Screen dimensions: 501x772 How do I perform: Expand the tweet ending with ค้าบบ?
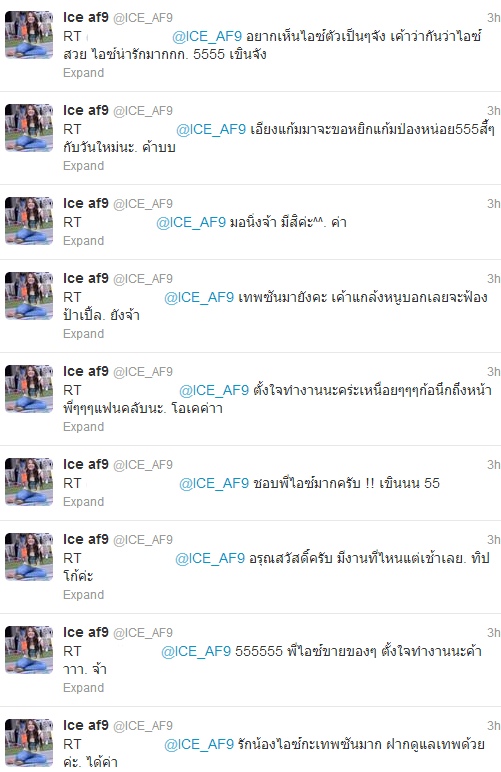[x=83, y=166]
